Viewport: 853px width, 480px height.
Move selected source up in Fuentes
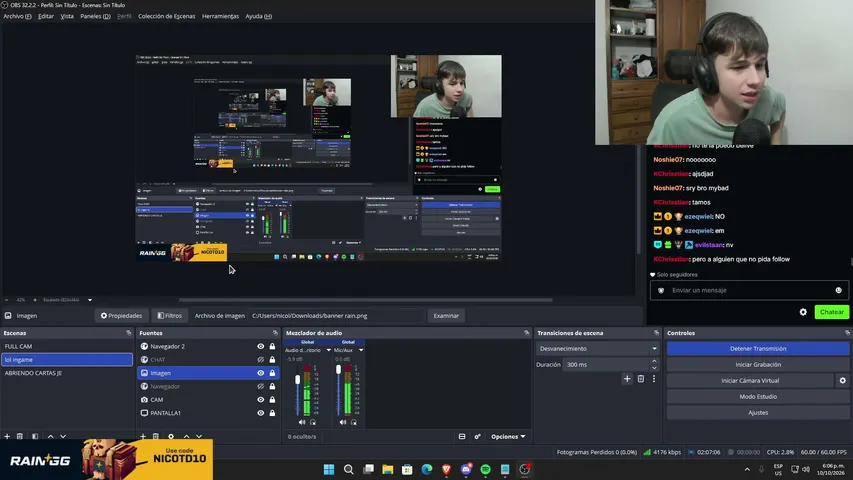point(187,436)
